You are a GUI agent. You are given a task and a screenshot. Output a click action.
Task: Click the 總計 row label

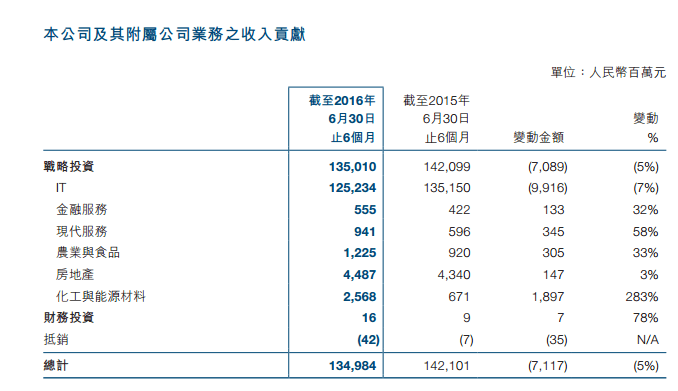56,366
